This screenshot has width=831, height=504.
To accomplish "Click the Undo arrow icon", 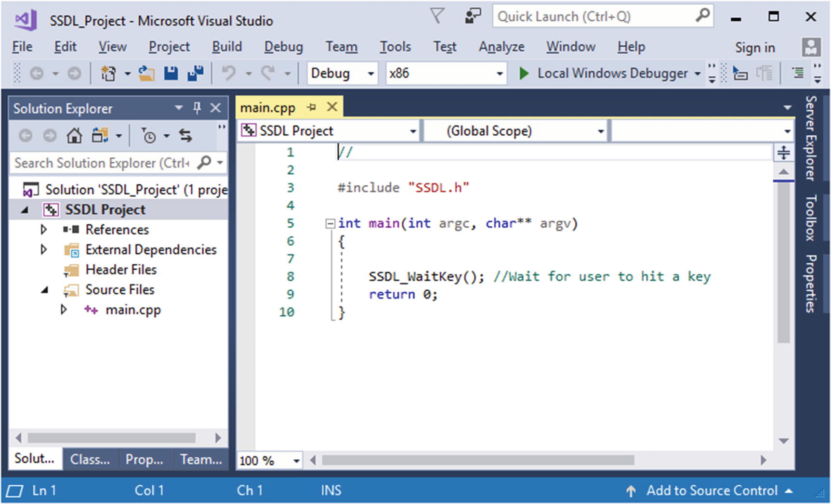I will point(228,73).
